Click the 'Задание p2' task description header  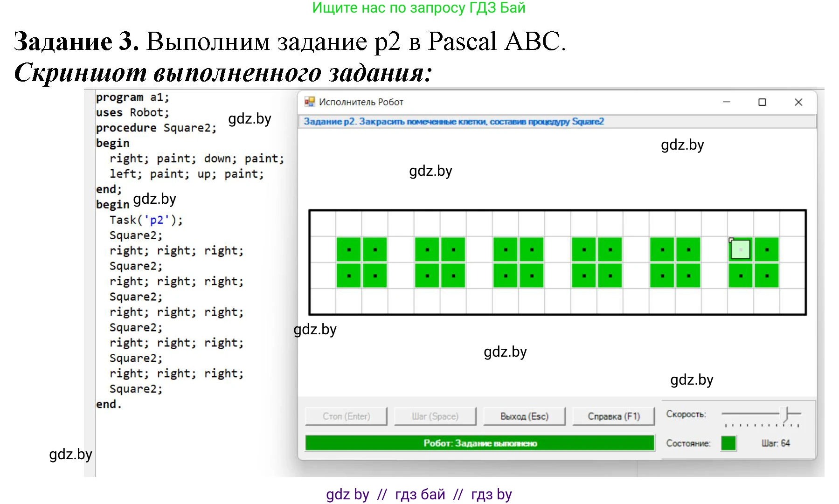tap(453, 122)
